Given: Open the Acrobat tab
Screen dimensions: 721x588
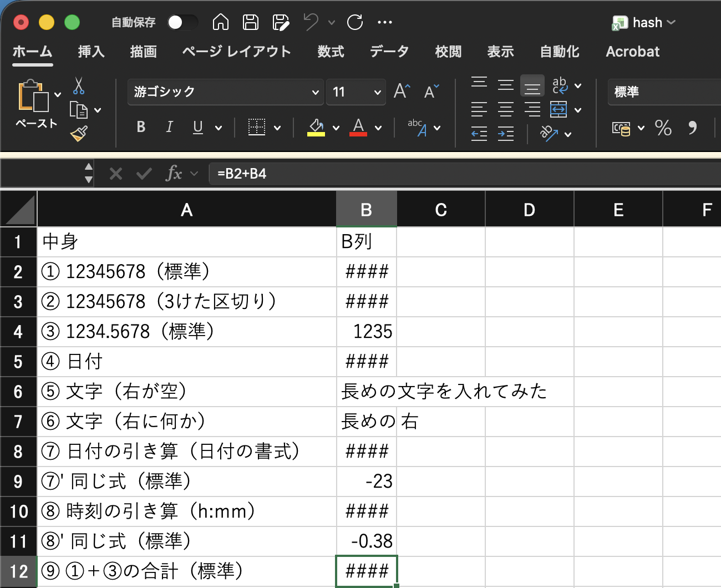Looking at the screenshot, I should (633, 52).
